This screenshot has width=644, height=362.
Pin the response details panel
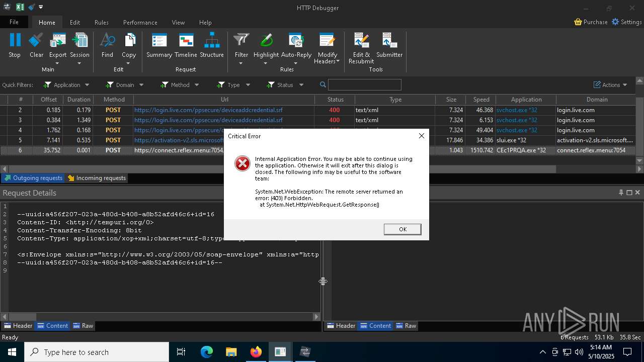coord(621,193)
